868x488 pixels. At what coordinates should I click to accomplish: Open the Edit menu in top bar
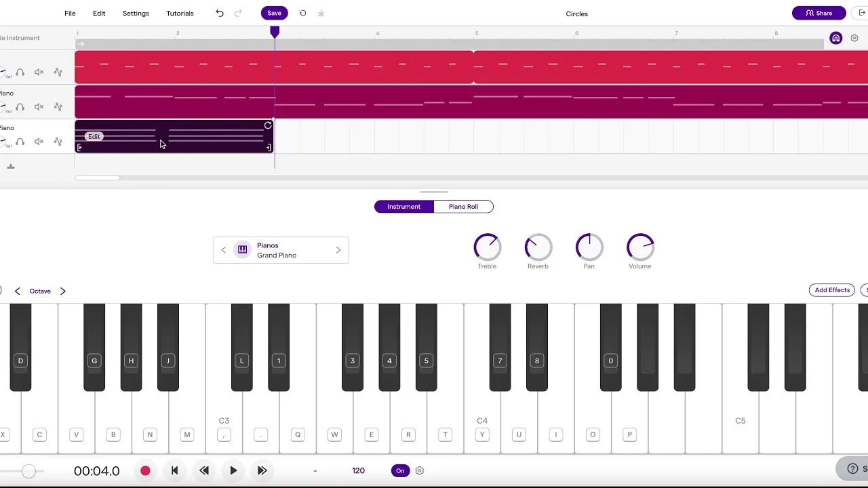point(99,13)
